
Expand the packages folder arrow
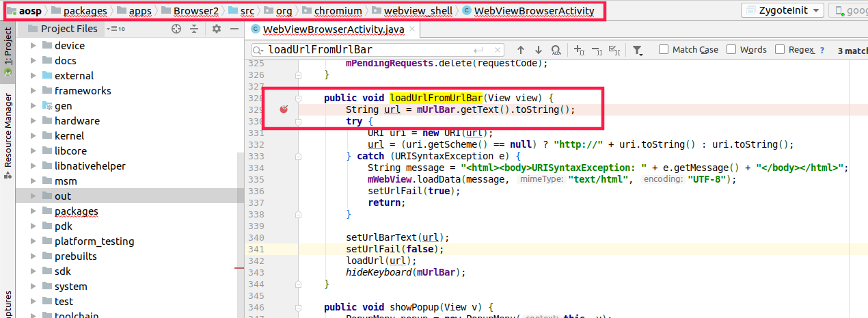pyautogui.click(x=33, y=211)
